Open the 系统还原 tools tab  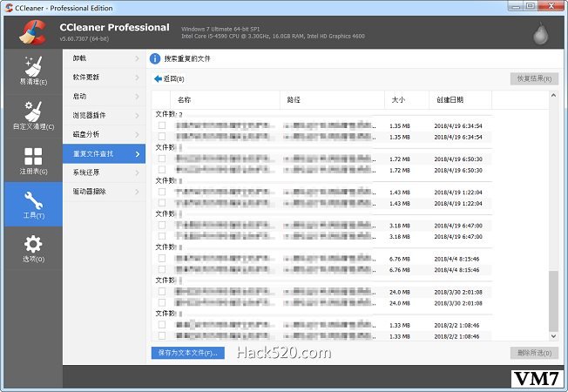click(x=105, y=172)
